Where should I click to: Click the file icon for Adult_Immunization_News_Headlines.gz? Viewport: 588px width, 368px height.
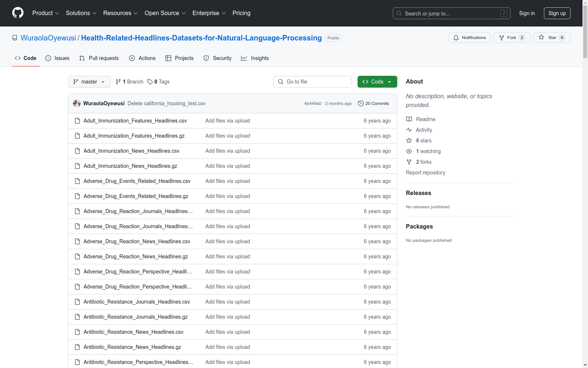pos(77,166)
